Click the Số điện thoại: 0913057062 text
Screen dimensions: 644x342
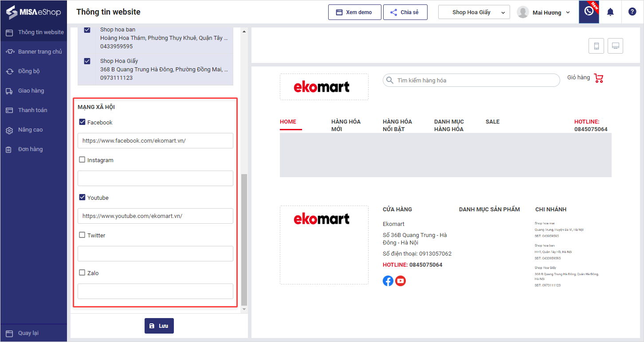point(417,254)
